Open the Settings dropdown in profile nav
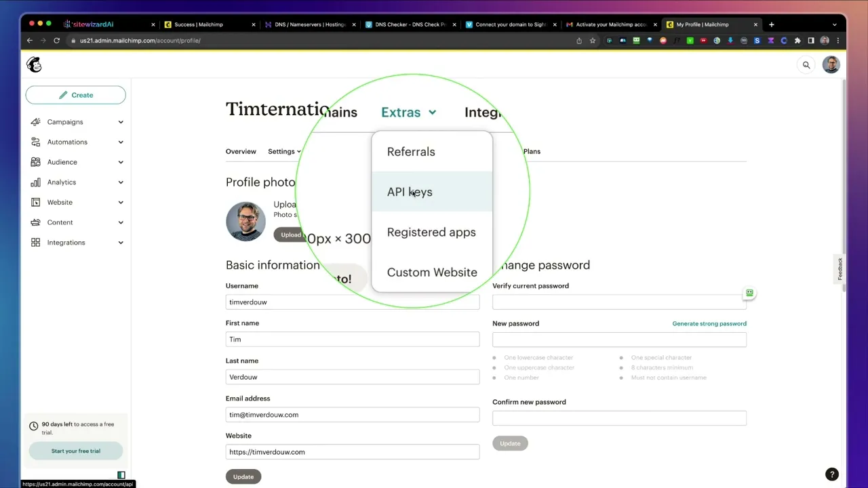Image resolution: width=868 pixels, height=488 pixels. pos(284,151)
